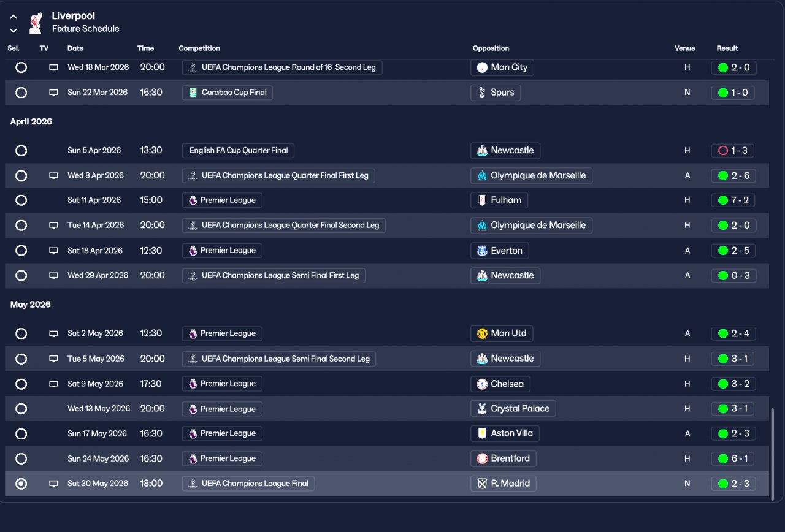The width and height of the screenshot is (785, 532).
Task: Click the 12:30 time in Everton row
Action: [151, 251]
